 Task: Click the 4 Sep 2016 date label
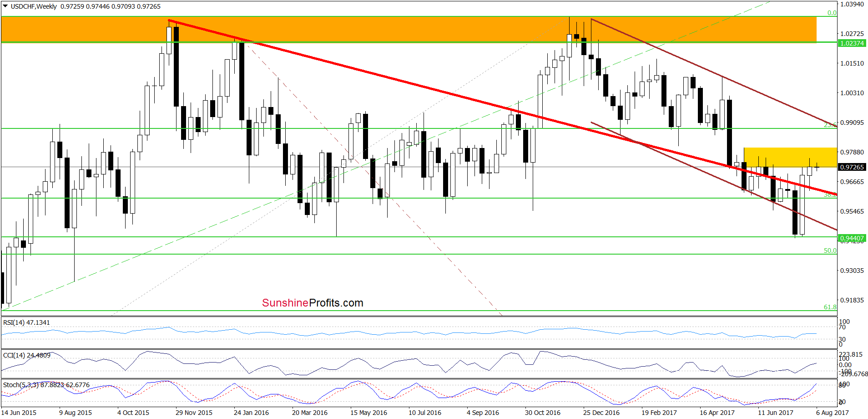(x=483, y=413)
